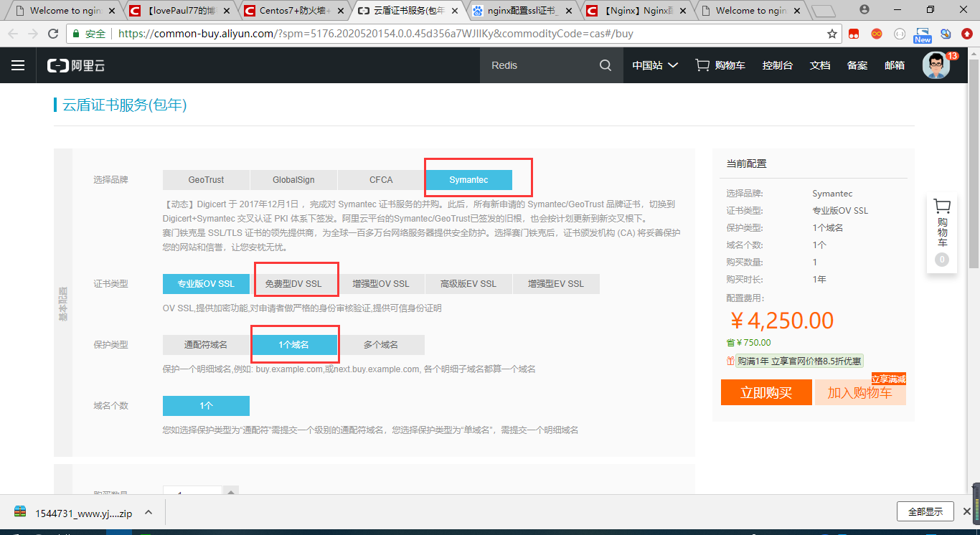Click the red upload-arrow extension icon
Viewport: 980px width, 535px height.
966,34
